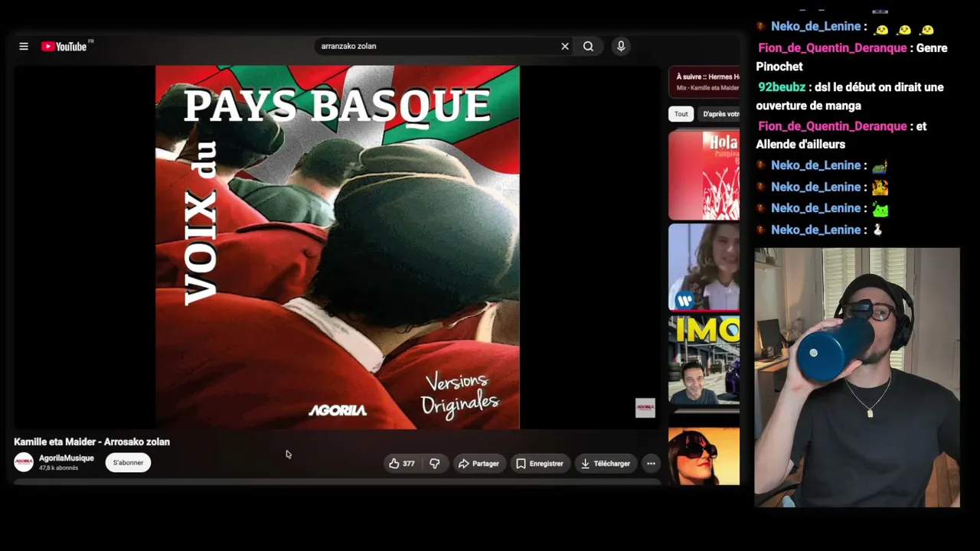Screen dimensions: 980x551
Task: Select the 'Tout' filter chip
Action: coord(681,114)
